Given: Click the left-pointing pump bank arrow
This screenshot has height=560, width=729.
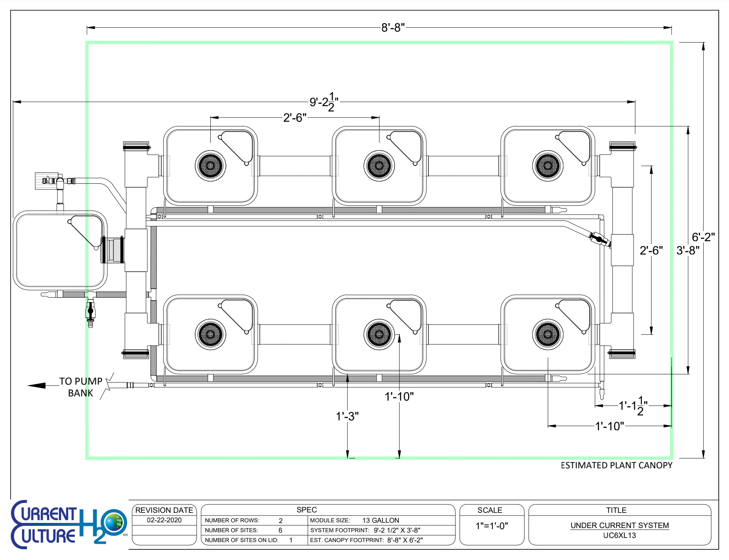Looking at the screenshot, I should pos(37,385).
